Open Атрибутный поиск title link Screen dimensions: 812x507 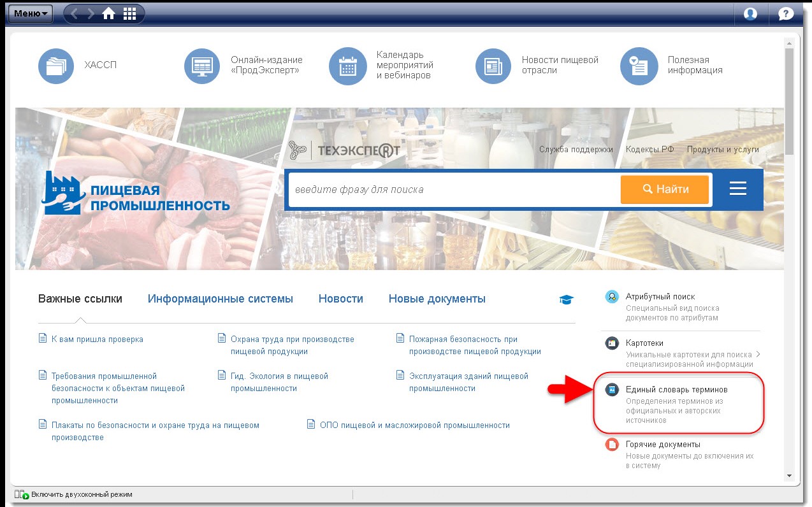(660, 296)
